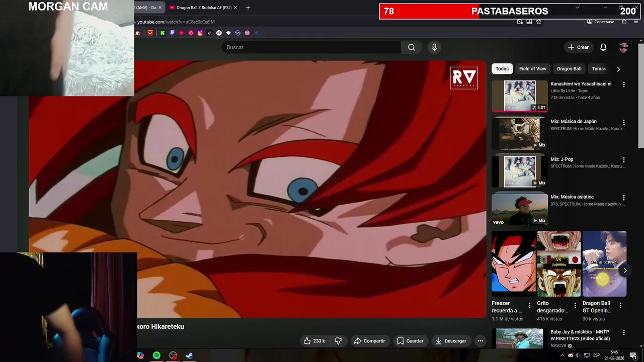Open the Twitch bookmark in bookmarks bar
This screenshot has height=362, width=644.
pyautogui.click(x=172, y=33)
